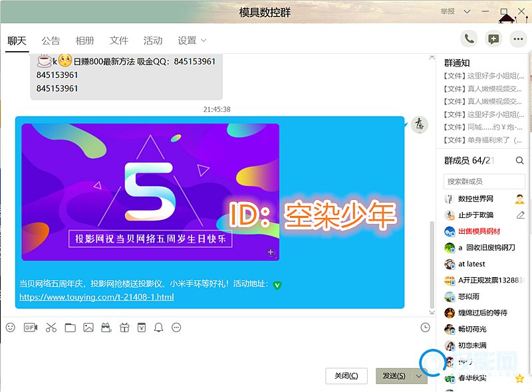Click edit pencil beside 止步于欺骗

521,215
